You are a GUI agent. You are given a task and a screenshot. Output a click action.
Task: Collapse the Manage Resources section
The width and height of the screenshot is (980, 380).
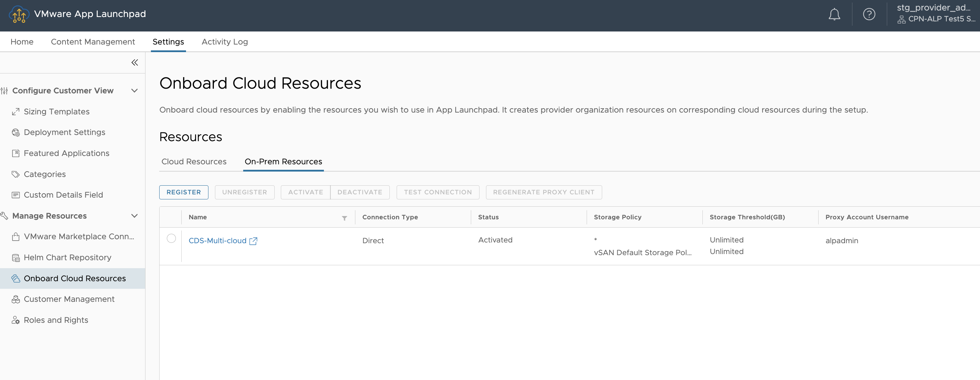[x=134, y=216]
